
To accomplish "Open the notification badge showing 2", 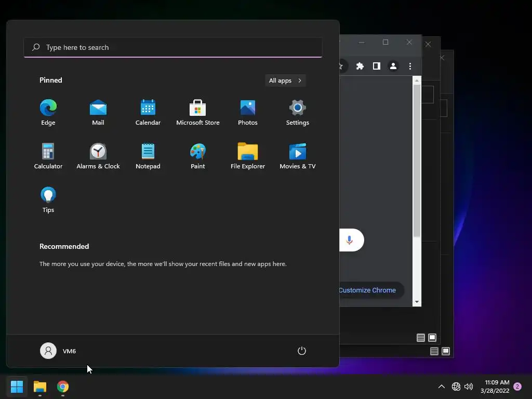I will pos(517,387).
